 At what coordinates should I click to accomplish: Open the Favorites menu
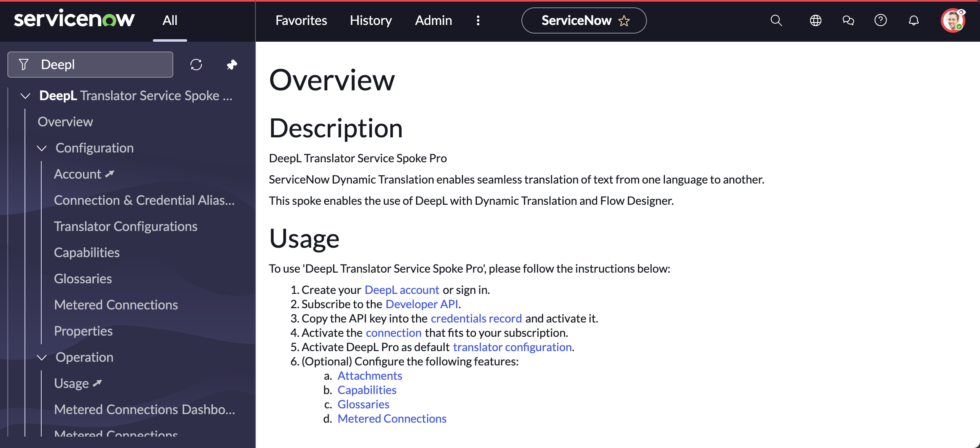coord(301,20)
